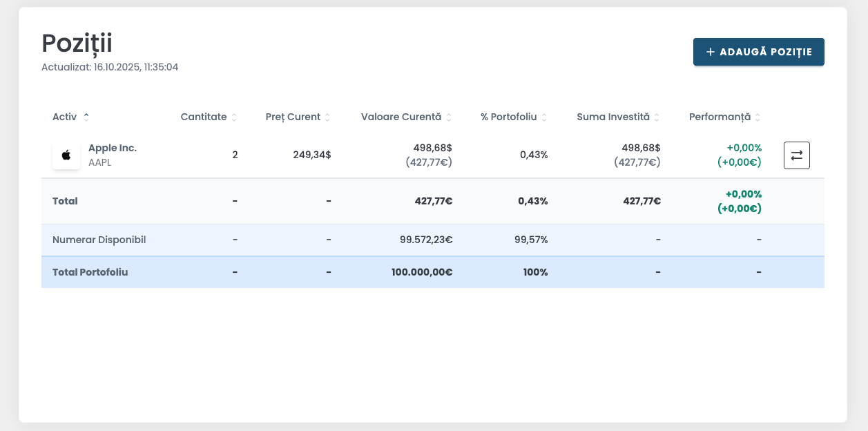The image size is (868, 431).
Task: Click Apple's +0,00% performance value
Action: tap(743, 148)
